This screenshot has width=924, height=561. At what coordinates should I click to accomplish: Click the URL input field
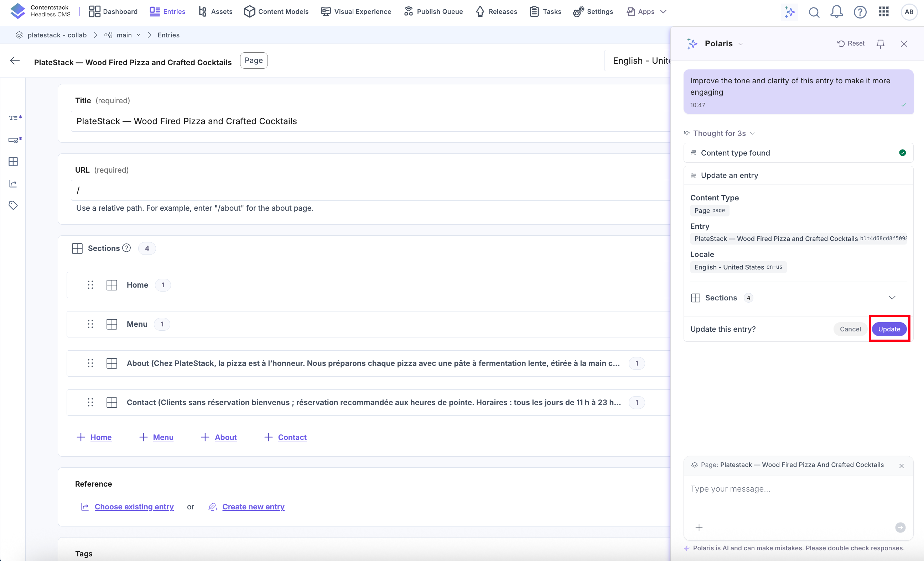[370, 190]
